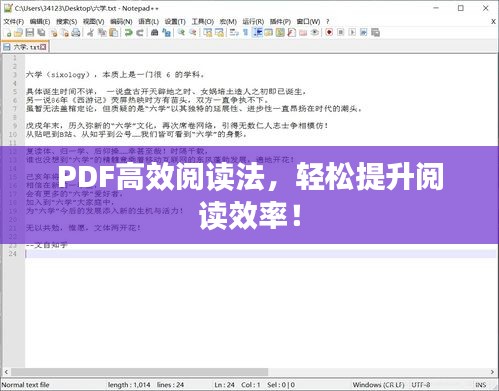This screenshot has height=391, width=499.
Task: Click the Save Recorded Macro icon
Action: [x=375, y=33]
